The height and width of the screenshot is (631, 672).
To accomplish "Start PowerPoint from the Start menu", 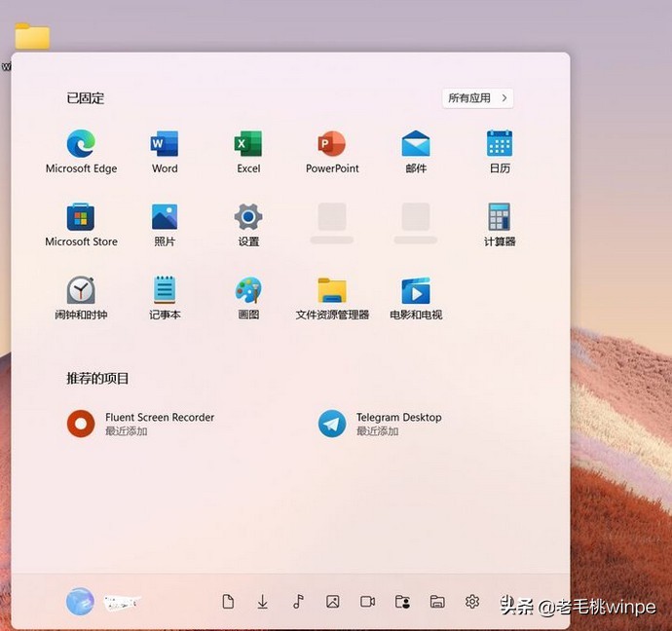I will pyautogui.click(x=332, y=151).
